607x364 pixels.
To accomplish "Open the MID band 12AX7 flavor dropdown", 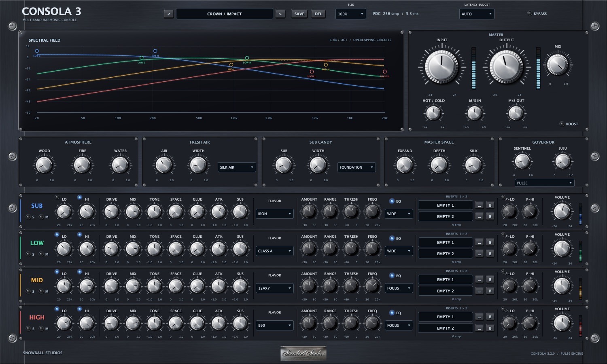I will pyautogui.click(x=275, y=288).
